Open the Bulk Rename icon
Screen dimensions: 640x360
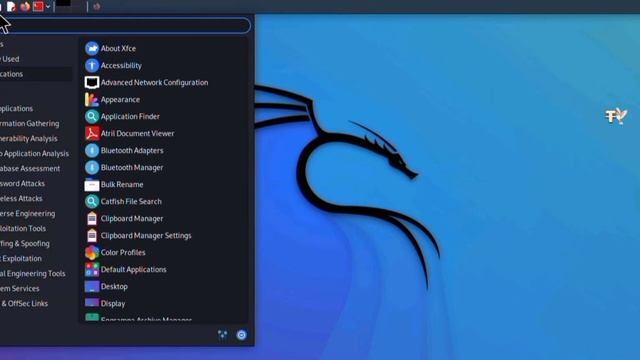[x=92, y=184]
